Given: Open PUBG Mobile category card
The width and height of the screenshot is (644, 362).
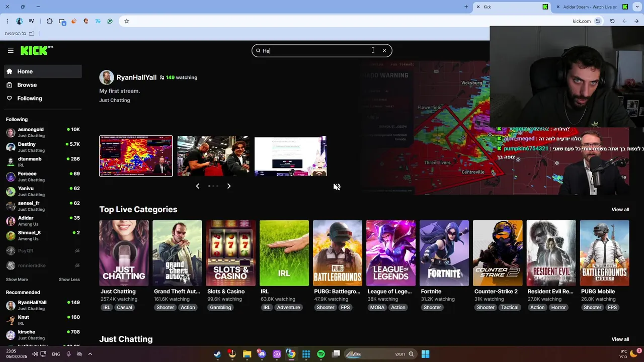Looking at the screenshot, I should pyautogui.click(x=604, y=253).
